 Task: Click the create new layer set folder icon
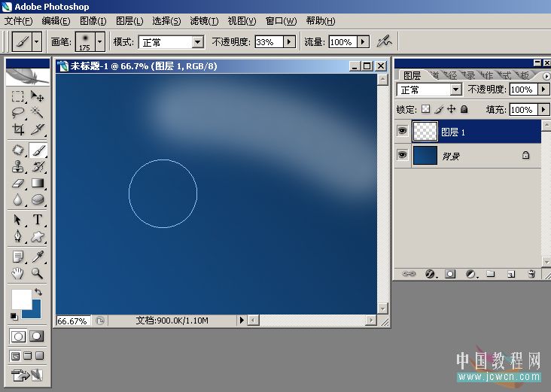(491, 274)
